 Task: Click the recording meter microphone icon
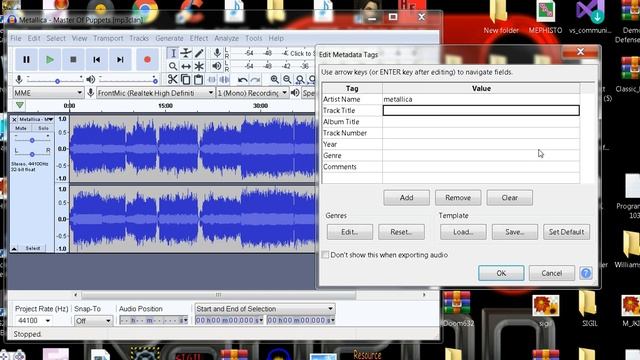pyautogui.click(x=217, y=53)
